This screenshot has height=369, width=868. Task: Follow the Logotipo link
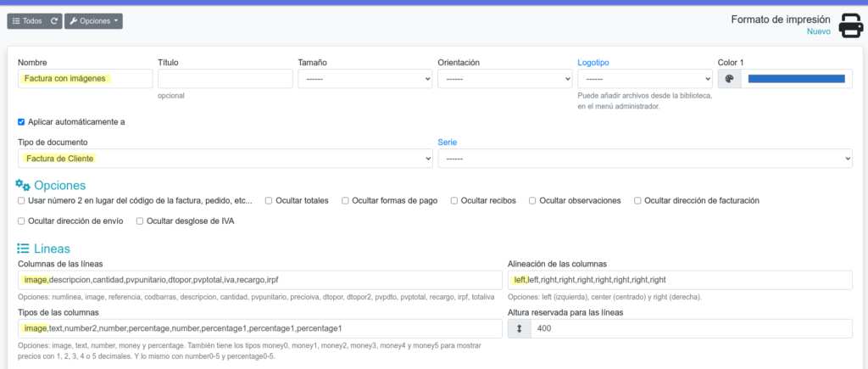(x=593, y=62)
